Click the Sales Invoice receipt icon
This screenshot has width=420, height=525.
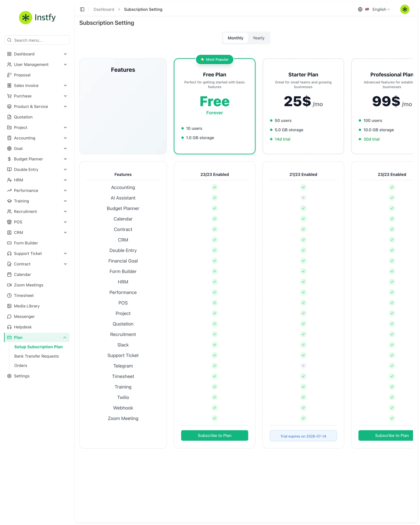click(9, 86)
